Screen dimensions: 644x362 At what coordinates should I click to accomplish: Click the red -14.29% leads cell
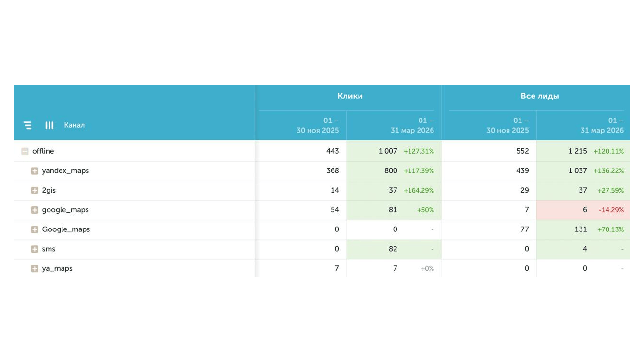pos(583,210)
